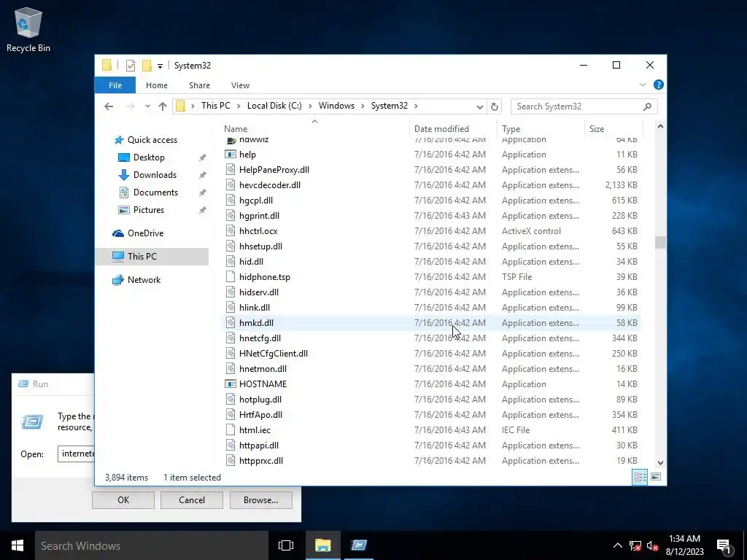Open Explorer help question mark icon
The width and height of the screenshot is (747, 560).
[x=659, y=85]
